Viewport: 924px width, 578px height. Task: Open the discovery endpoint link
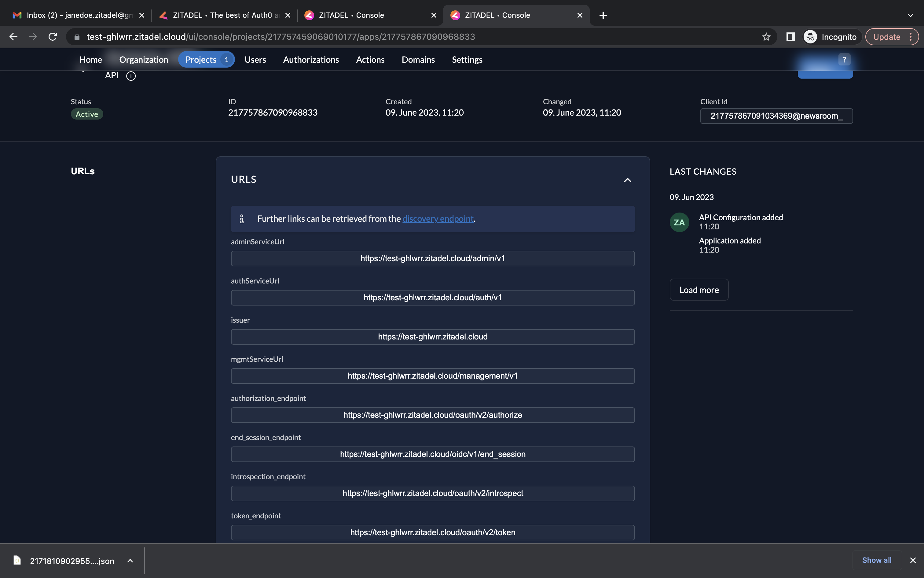438,219
